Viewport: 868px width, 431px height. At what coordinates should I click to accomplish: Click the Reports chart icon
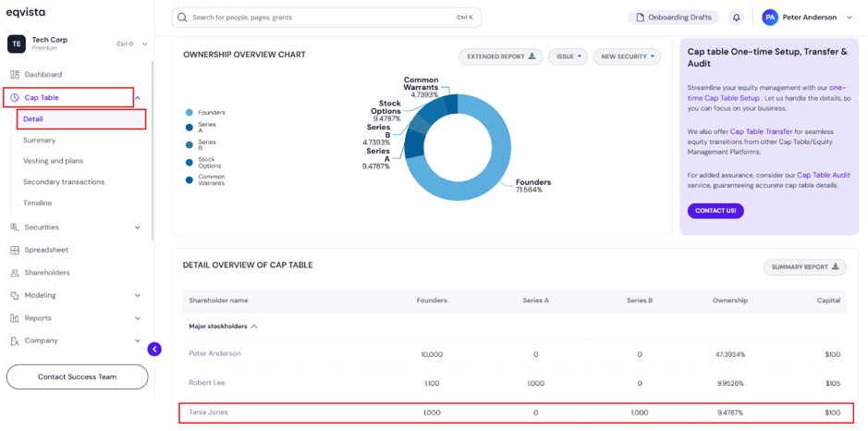[15, 318]
